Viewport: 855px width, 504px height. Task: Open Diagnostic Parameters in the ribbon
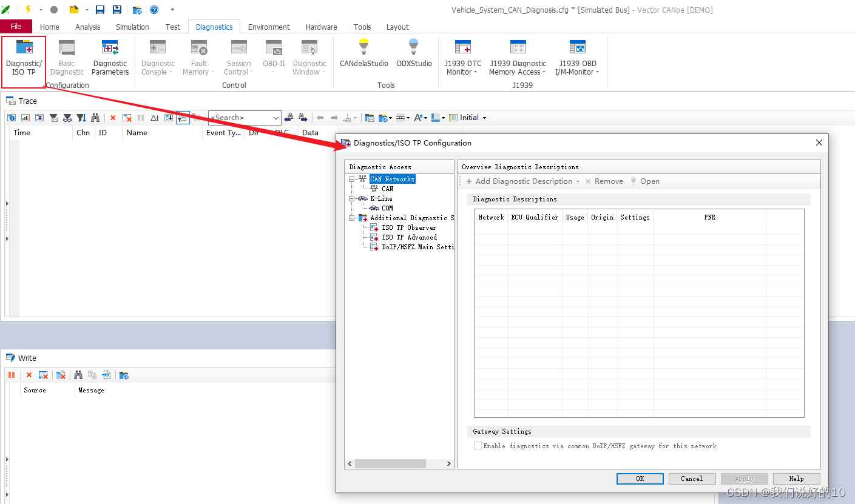click(110, 59)
